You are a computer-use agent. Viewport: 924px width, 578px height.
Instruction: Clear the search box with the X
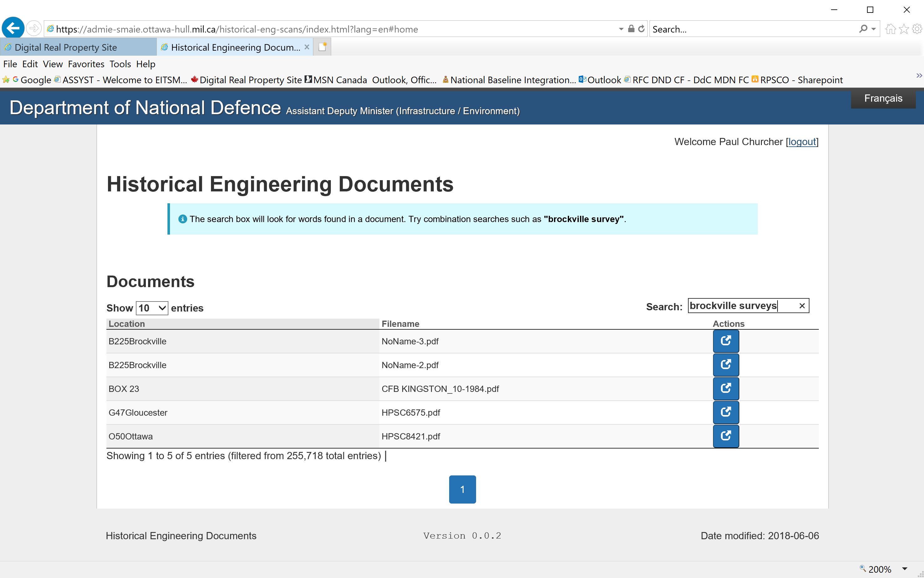tap(802, 306)
